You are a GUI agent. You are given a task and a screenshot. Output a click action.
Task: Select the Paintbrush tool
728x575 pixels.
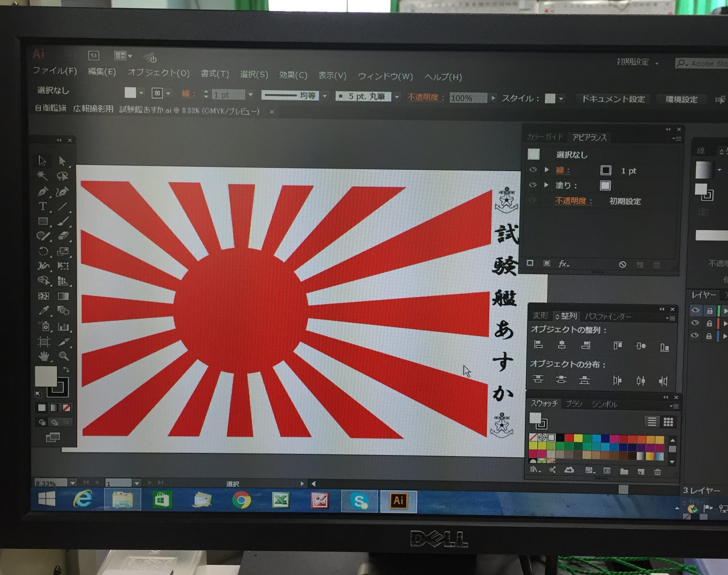coord(63,221)
